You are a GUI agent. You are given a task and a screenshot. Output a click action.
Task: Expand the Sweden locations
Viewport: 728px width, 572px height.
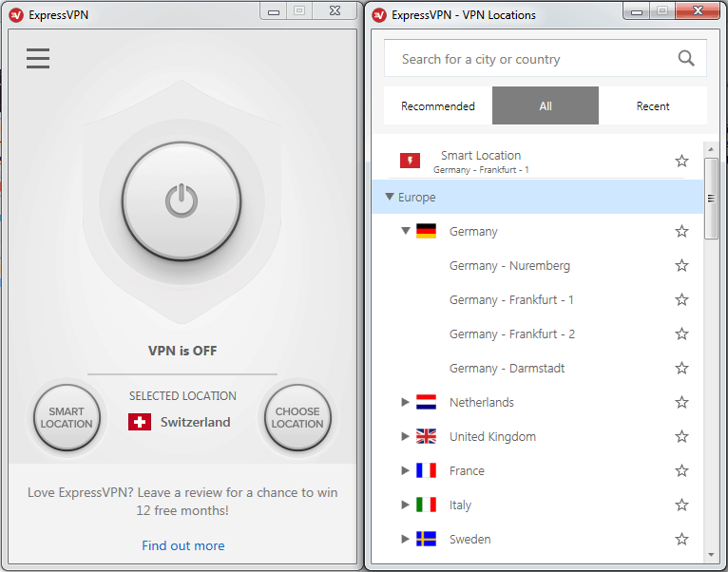405,539
